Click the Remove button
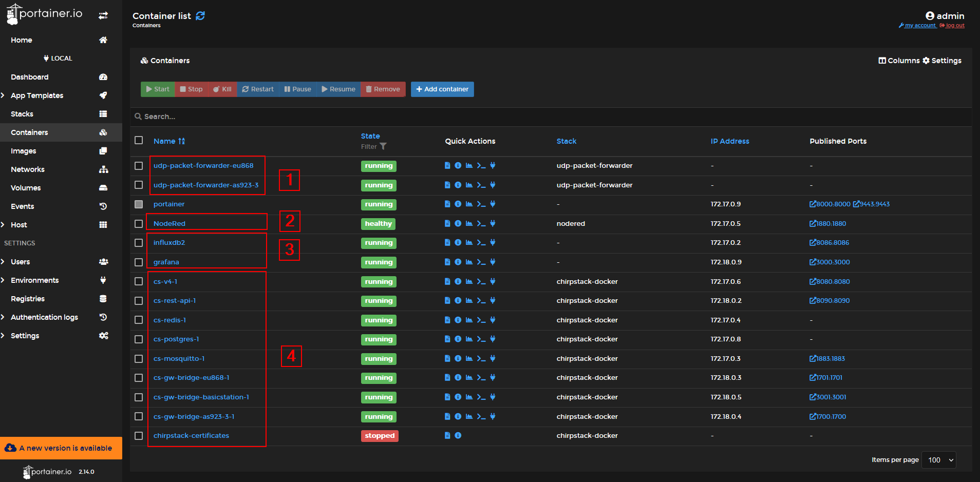Image resolution: width=980 pixels, height=482 pixels. (383, 89)
